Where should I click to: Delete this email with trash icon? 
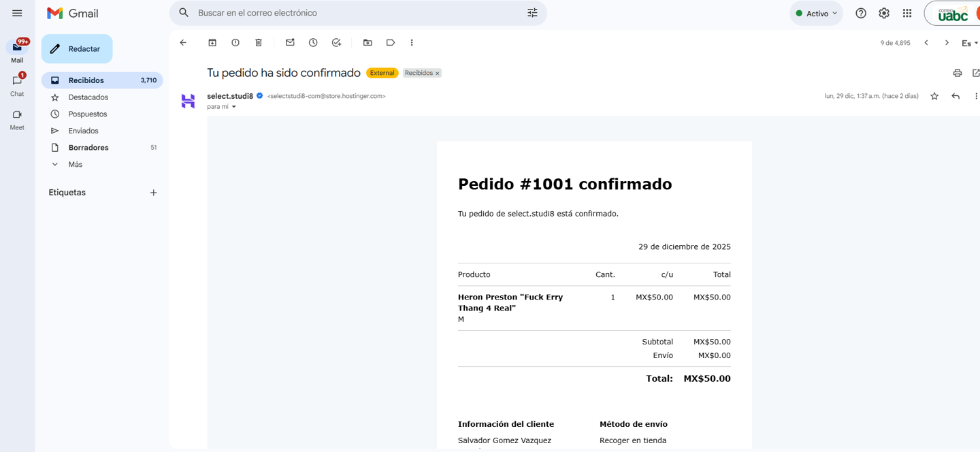click(259, 43)
